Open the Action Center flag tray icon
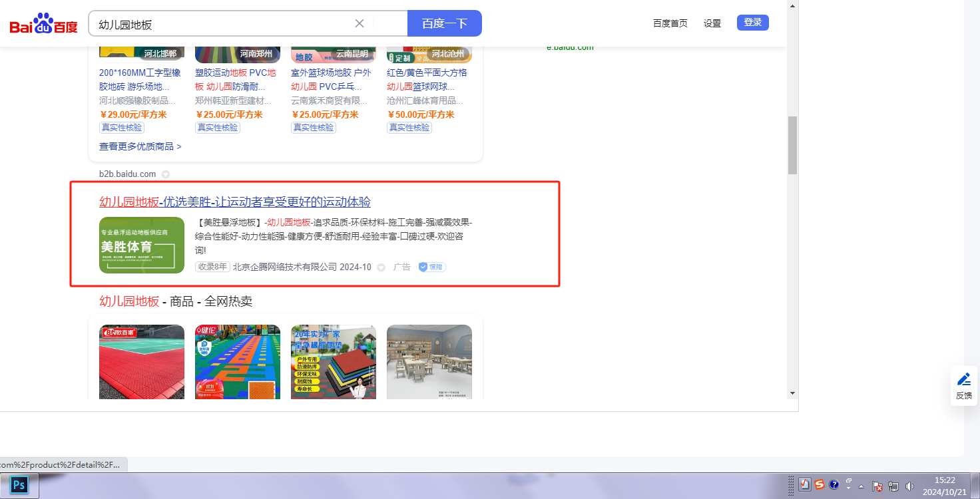 coord(877,486)
